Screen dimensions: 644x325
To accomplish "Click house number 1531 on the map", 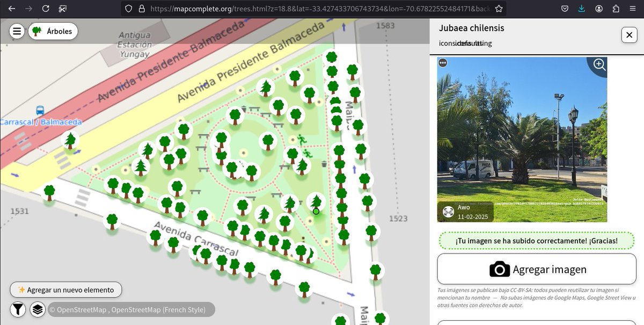I will pos(19,211).
